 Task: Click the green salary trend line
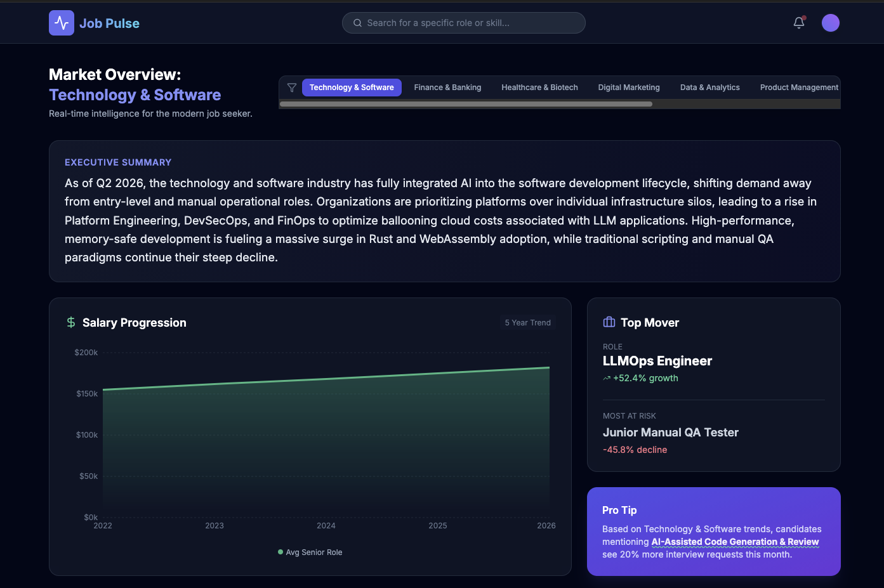click(x=326, y=379)
